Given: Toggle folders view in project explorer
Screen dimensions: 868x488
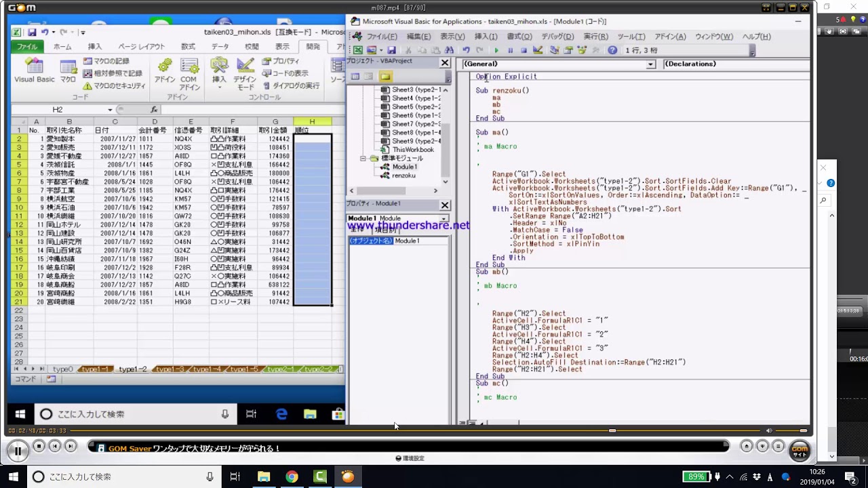Looking at the screenshot, I should (x=385, y=77).
